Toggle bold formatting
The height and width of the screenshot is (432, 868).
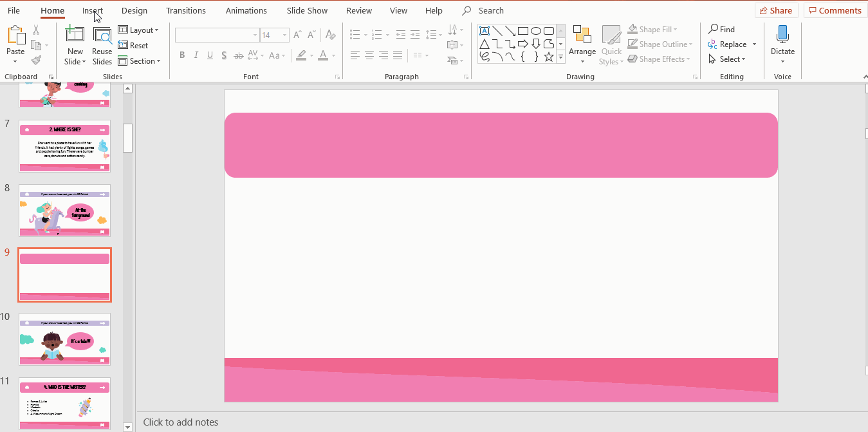click(x=182, y=55)
